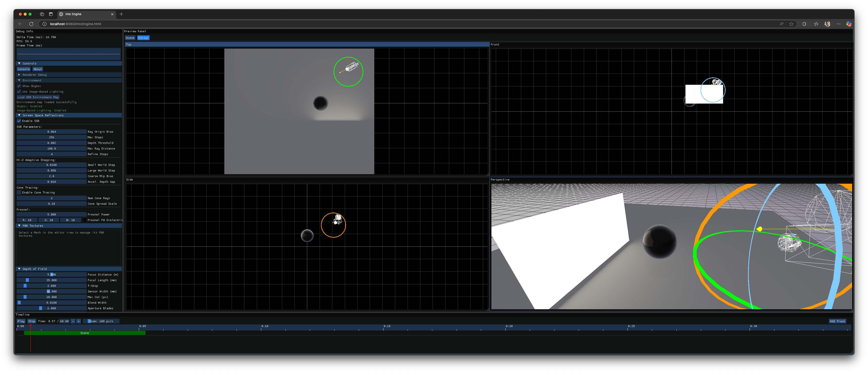868x373 pixels.
Task: Disable Use Image-Based Lighting
Action: tap(19, 92)
